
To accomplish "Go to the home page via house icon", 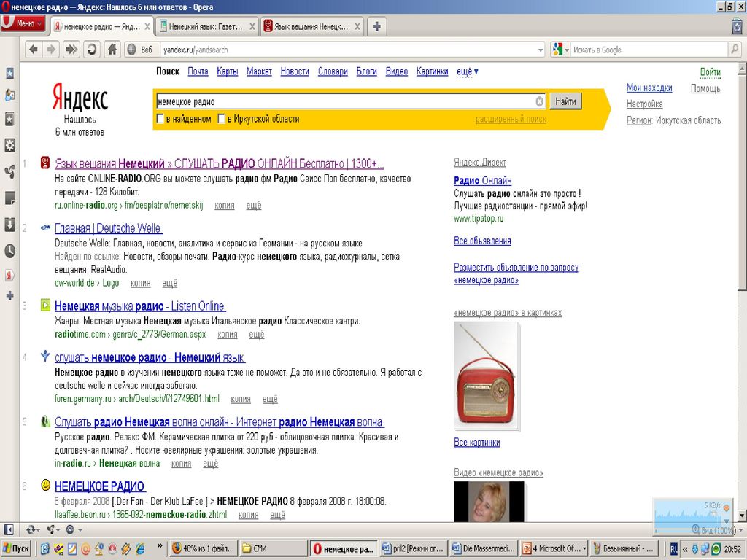I will (x=112, y=50).
